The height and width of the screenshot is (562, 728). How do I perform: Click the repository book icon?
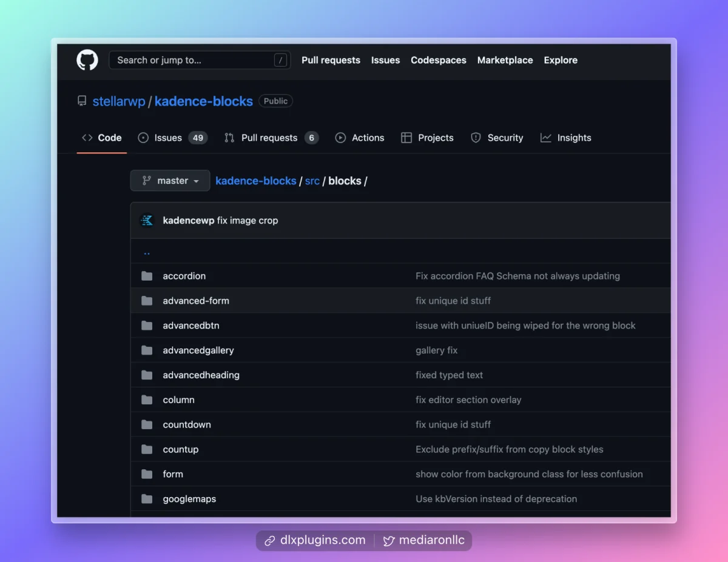(82, 101)
